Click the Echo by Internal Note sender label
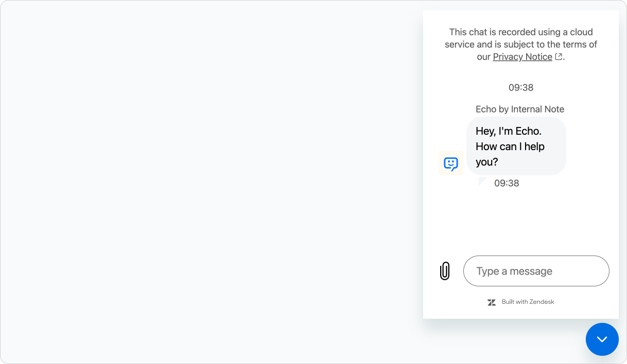This screenshot has width=627, height=364. pyautogui.click(x=519, y=109)
